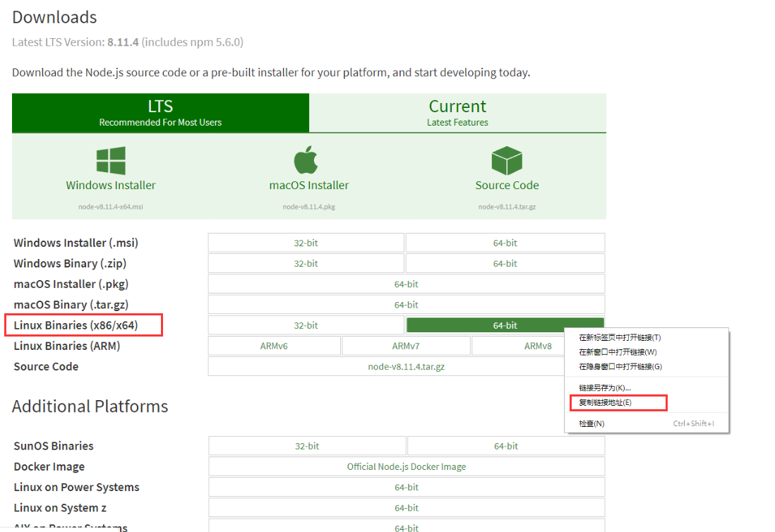Click Latest LTS Version 8.11.4 text
This screenshot has width=775, height=532.
(128, 42)
